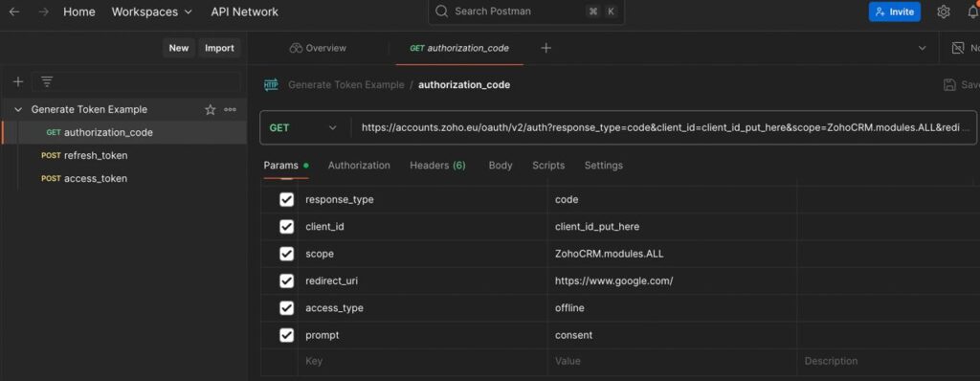Select GET authorization_code request in sidebar
Image resolution: width=980 pixels, height=381 pixels.
125,133
